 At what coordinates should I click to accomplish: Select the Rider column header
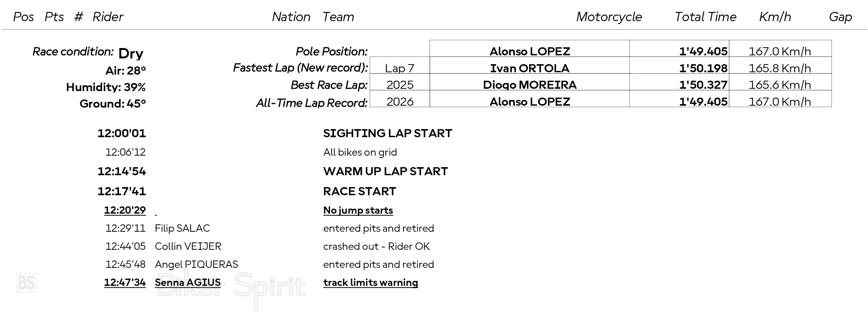tap(108, 17)
